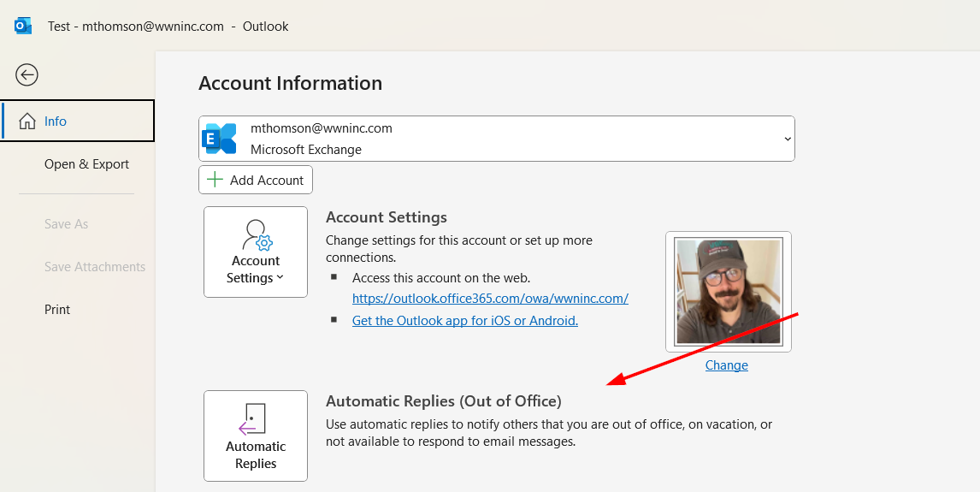The width and height of the screenshot is (980, 492).
Task: Click the Outlook logo in title bar
Action: pyautogui.click(x=23, y=27)
